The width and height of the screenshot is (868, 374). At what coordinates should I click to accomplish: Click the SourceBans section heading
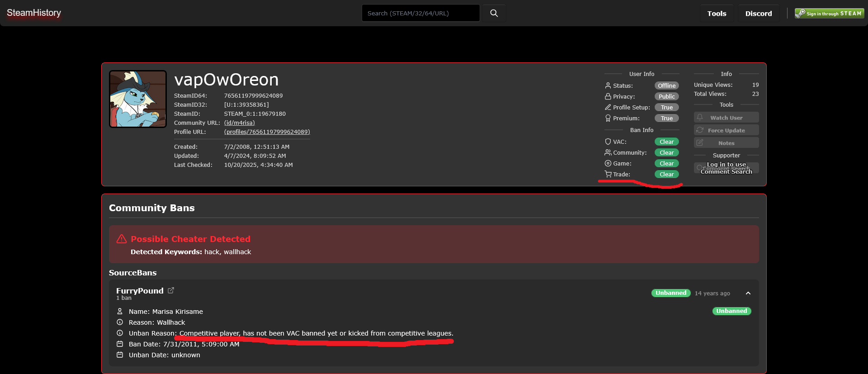point(133,273)
